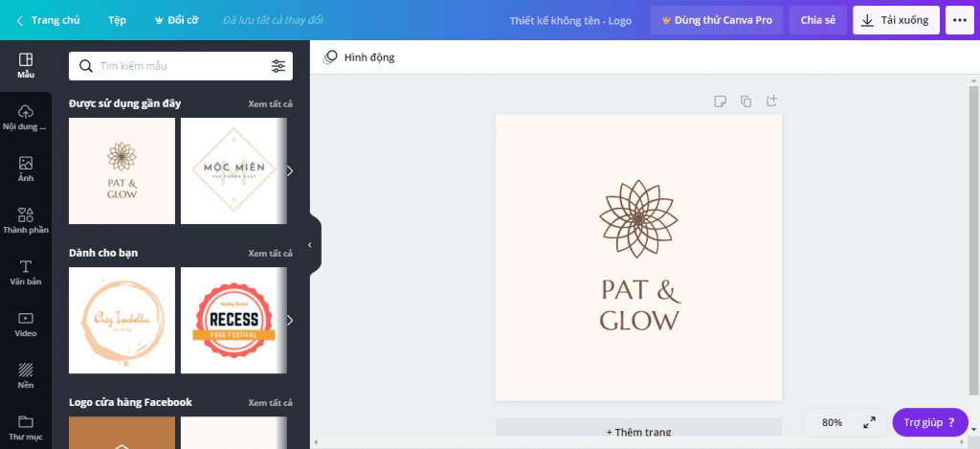
Task: Click the Tải xuống download button
Action: (895, 20)
